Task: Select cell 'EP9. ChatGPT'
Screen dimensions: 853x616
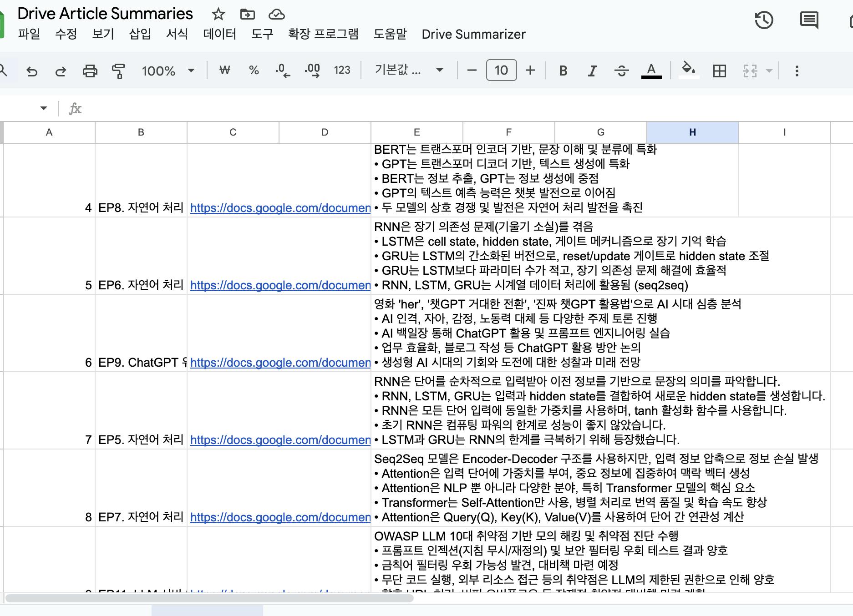Action: point(141,333)
